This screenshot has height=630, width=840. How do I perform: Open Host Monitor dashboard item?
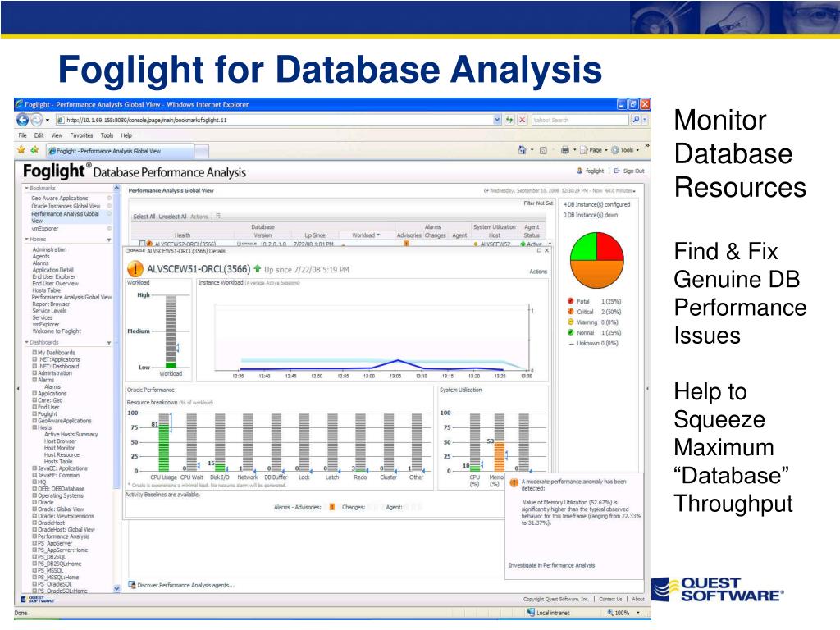59,448
